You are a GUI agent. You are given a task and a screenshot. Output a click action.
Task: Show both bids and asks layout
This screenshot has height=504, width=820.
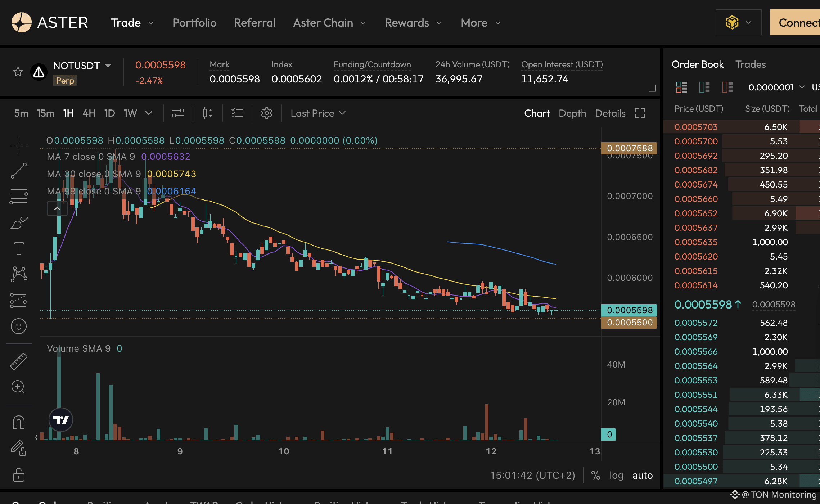pos(682,87)
